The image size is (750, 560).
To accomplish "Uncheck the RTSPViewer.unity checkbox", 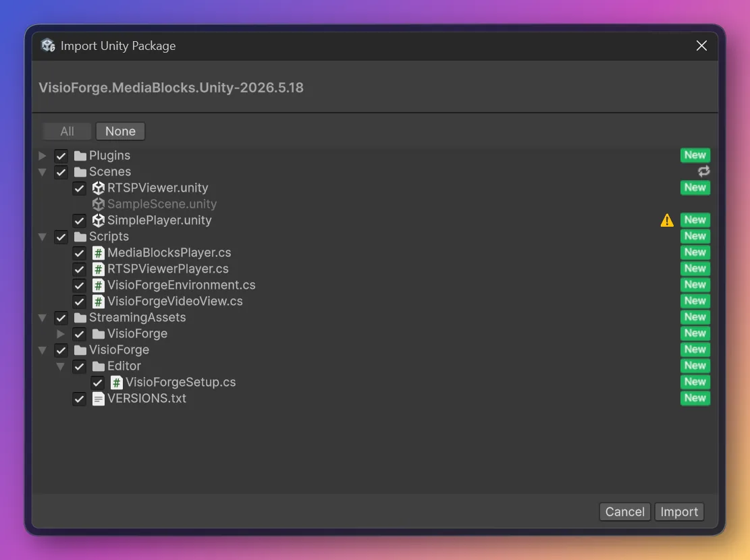I will (79, 188).
